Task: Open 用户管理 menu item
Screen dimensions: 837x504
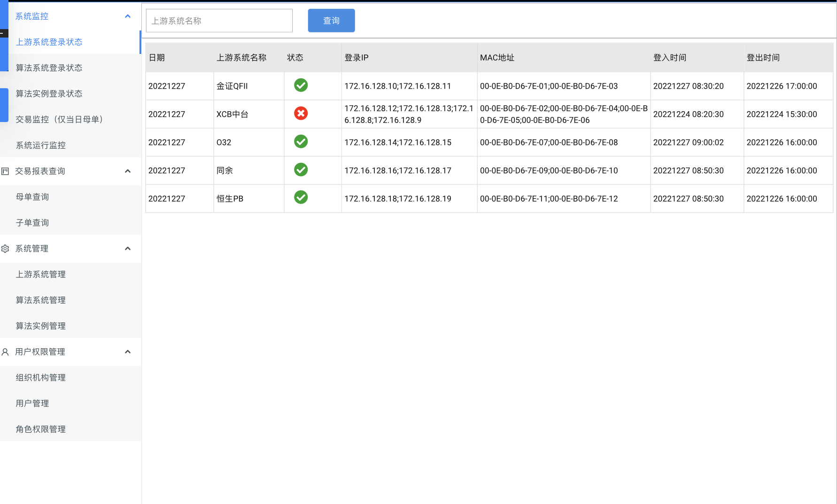Action: point(70,404)
